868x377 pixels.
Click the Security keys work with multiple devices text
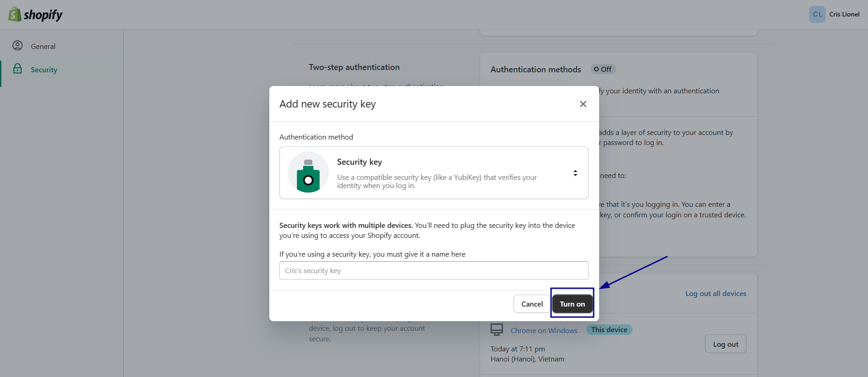point(346,225)
